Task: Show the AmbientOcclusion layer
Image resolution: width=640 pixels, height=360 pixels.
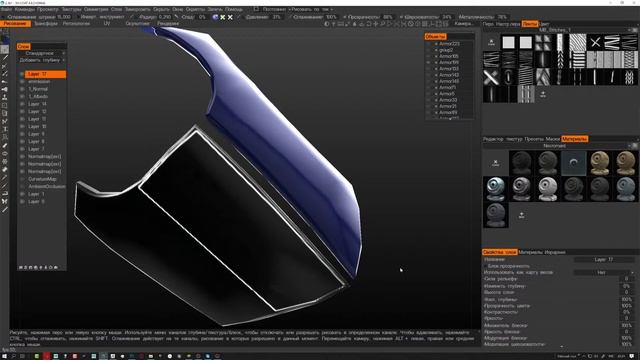Action: pos(22,187)
